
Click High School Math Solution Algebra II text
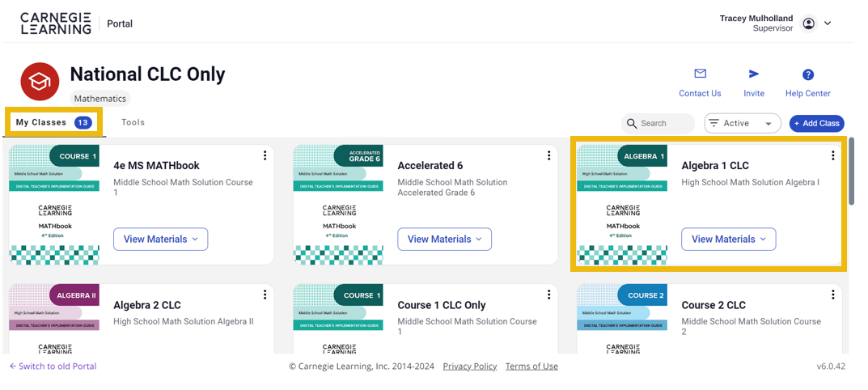coord(184,321)
